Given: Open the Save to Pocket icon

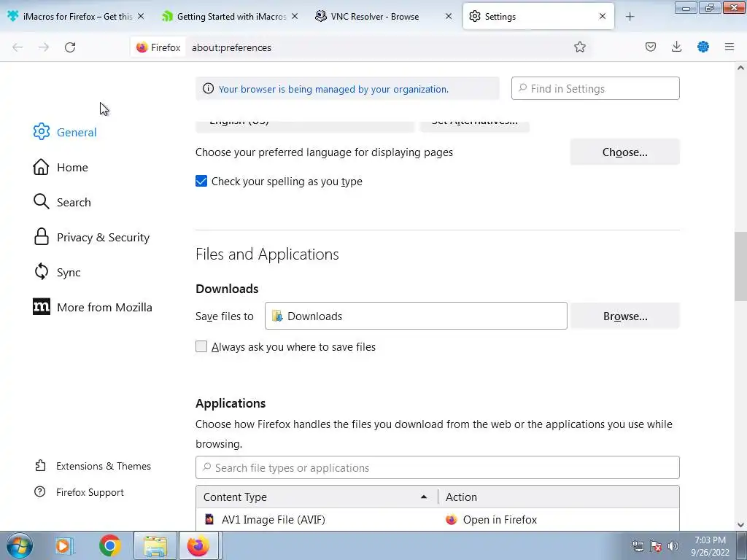Looking at the screenshot, I should point(650,47).
